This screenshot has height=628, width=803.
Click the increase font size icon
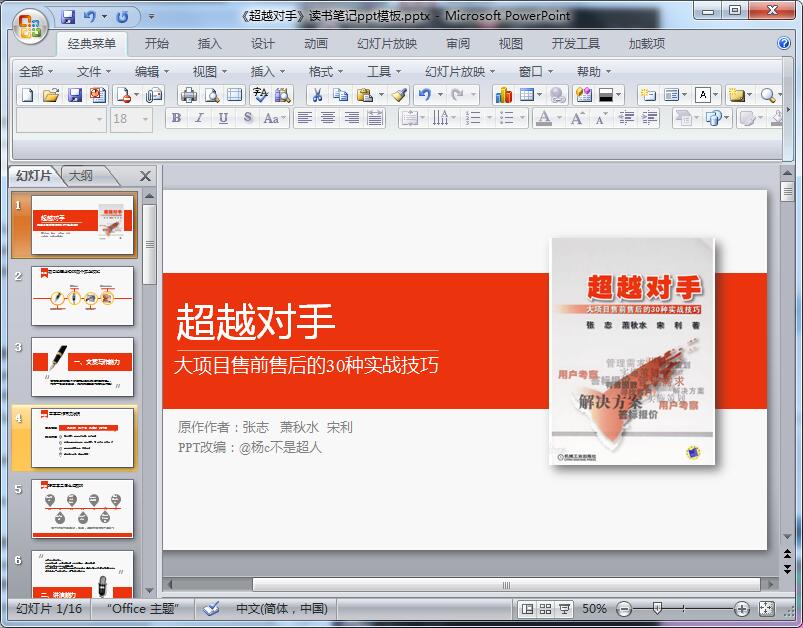tap(577, 118)
